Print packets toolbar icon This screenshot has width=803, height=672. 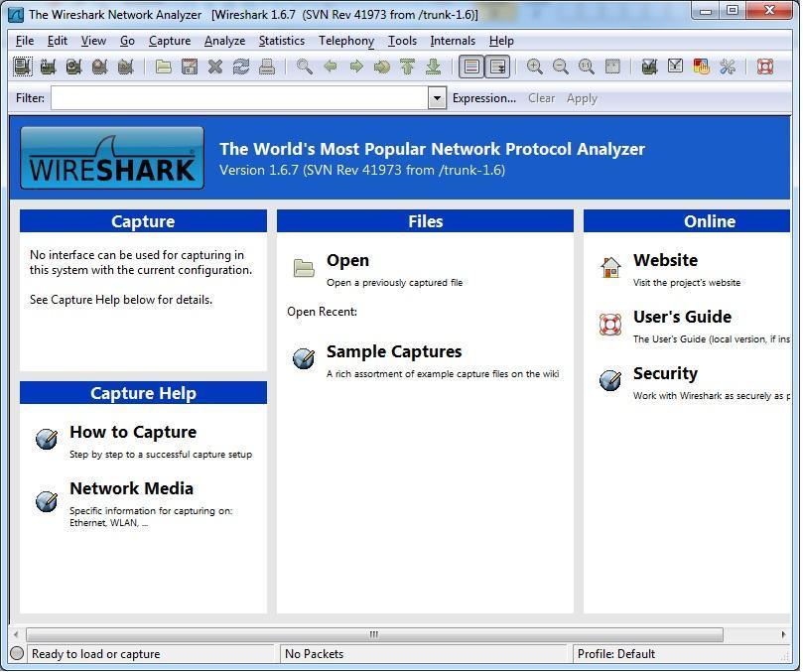coord(267,67)
